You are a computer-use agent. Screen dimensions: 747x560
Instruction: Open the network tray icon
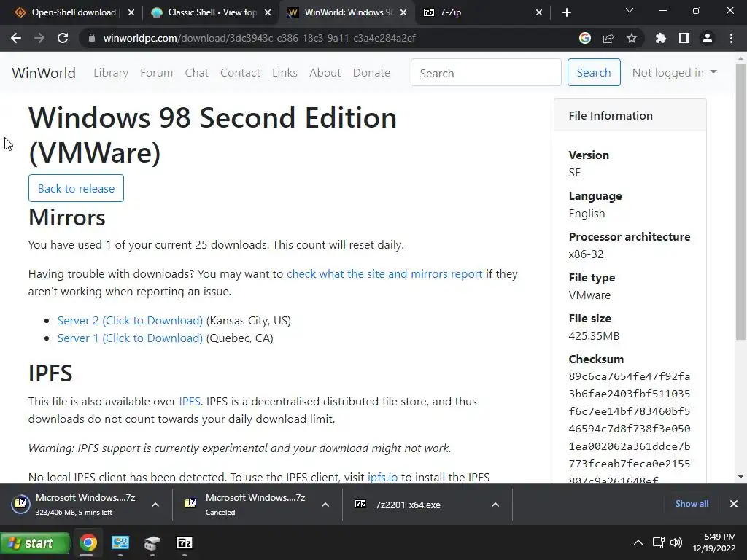coord(659,542)
